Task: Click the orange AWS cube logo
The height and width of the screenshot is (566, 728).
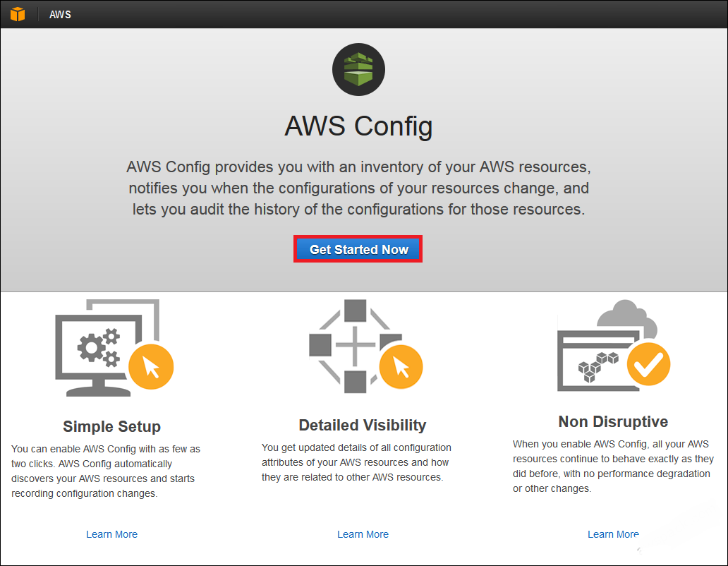Action: point(18,14)
